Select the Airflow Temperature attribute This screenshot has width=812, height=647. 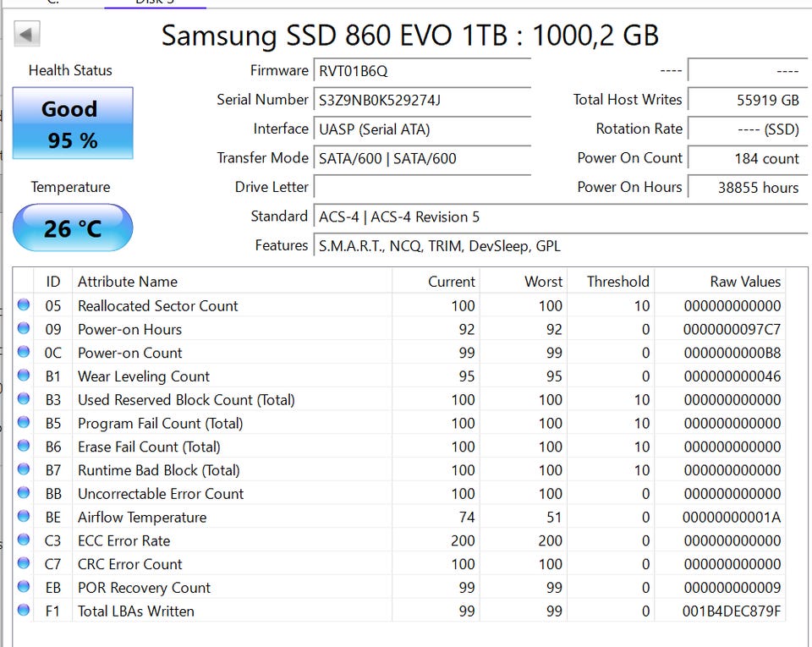[142, 517]
